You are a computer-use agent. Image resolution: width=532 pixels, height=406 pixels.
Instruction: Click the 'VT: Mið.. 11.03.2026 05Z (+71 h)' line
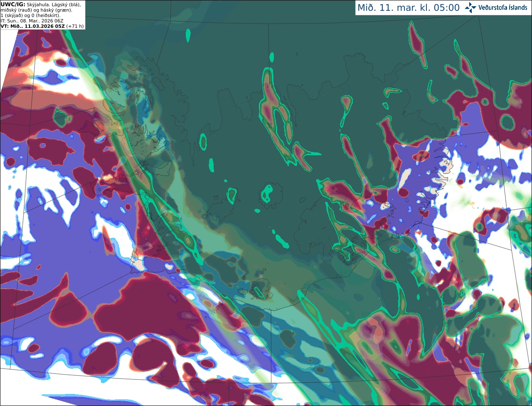pos(42,26)
